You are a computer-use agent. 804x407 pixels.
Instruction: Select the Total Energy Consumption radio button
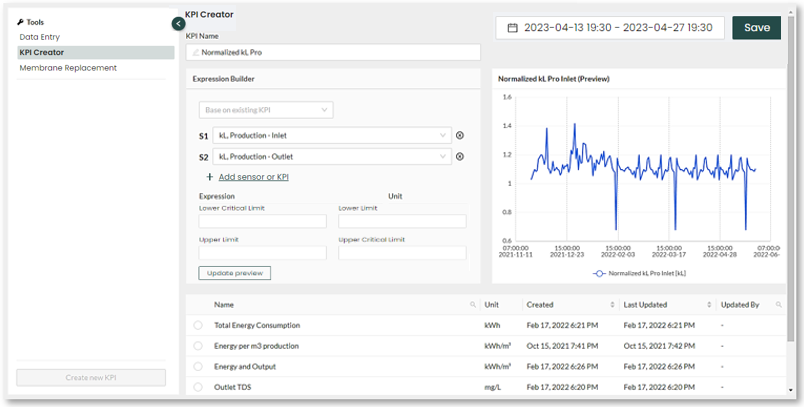pos(198,325)
